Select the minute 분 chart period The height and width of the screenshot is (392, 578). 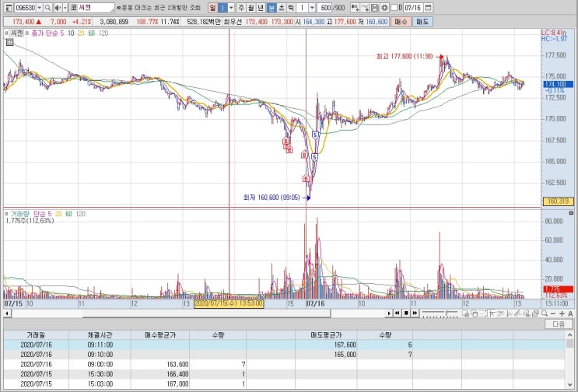click(x=271, y=8)
